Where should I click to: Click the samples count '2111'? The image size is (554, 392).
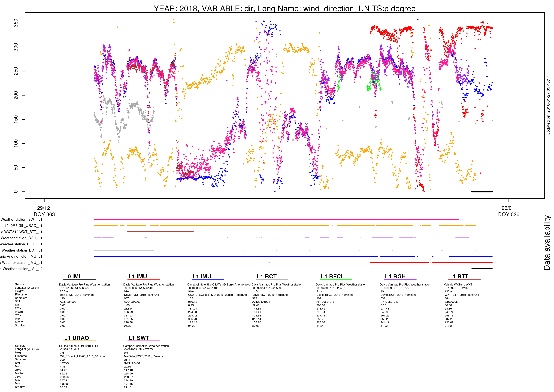(x=127, y=360)
